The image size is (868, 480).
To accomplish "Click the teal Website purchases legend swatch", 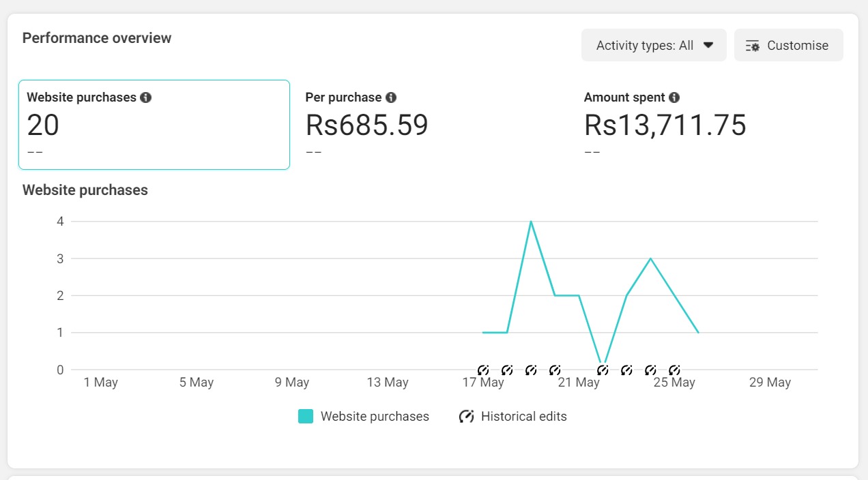I will pos(306,417).
